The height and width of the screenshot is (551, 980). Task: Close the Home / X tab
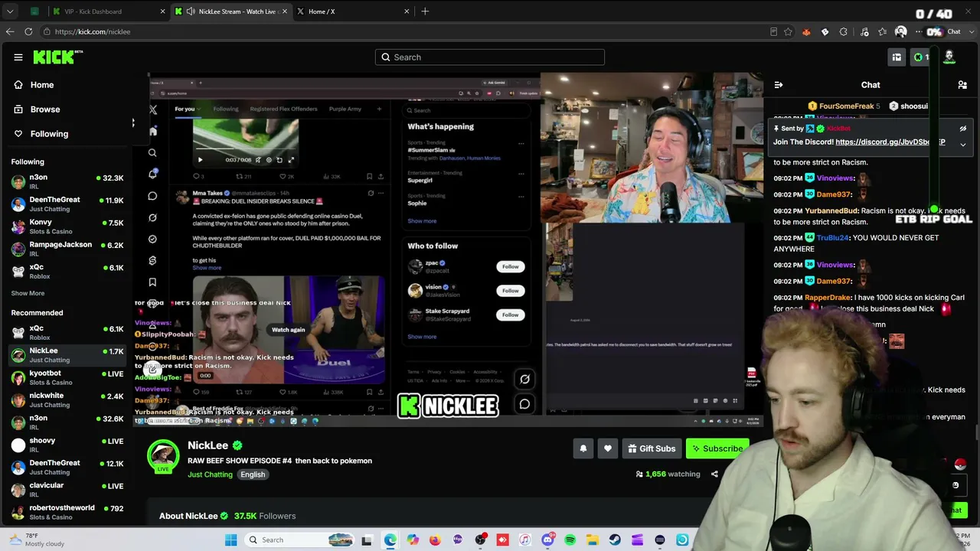pos(405,11)
